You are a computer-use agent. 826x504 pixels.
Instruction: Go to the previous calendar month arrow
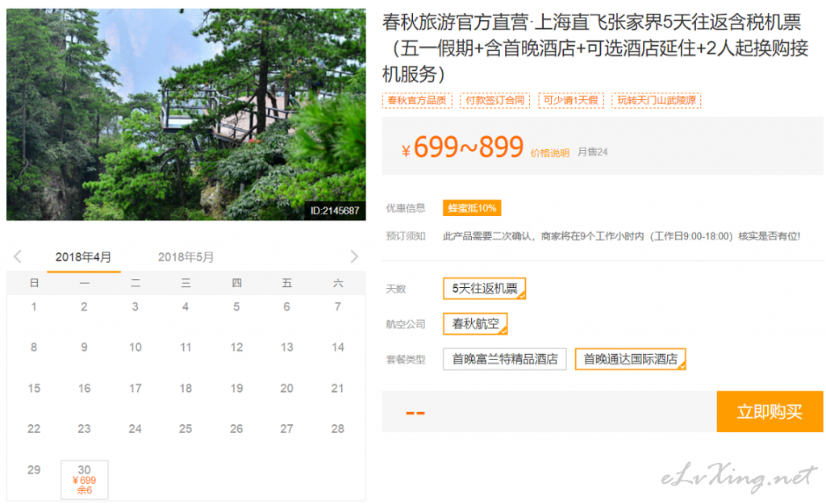click(x=18, y=256)
